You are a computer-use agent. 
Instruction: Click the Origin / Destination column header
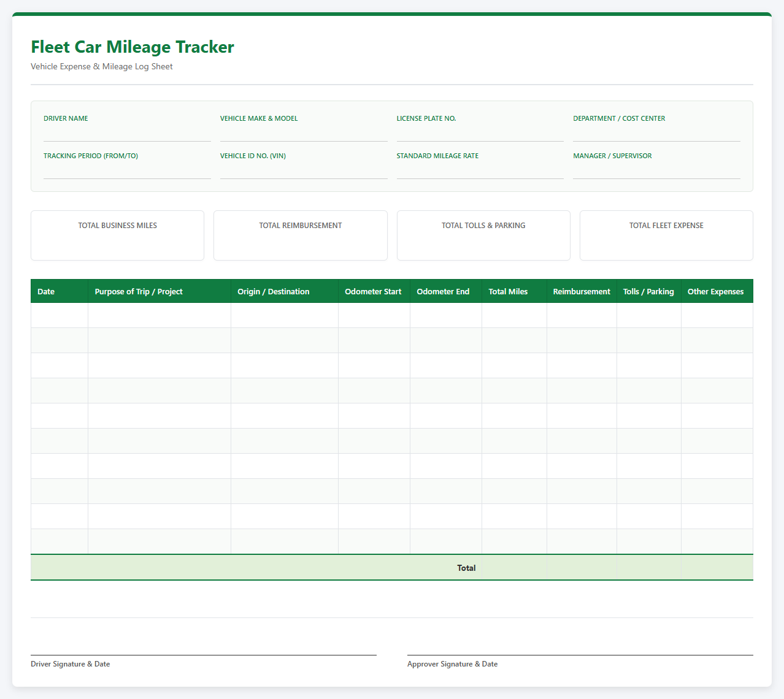coord(285,291)
